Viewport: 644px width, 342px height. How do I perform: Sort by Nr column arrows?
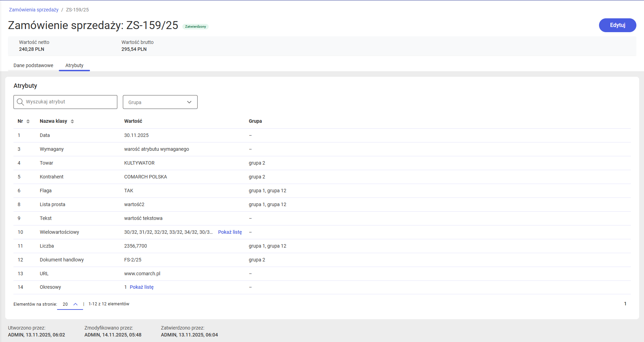(28, 121)
